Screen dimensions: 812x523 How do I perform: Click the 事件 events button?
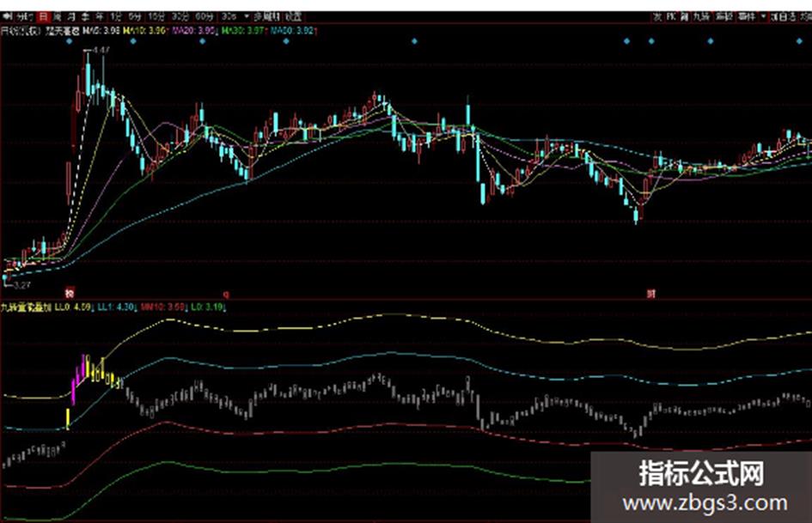click(746, 17)
